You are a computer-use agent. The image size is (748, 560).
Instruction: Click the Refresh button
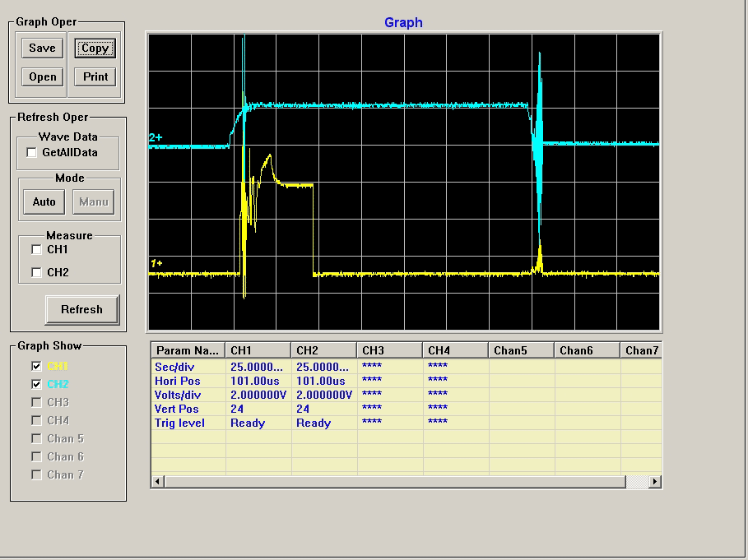coord(82,310)
